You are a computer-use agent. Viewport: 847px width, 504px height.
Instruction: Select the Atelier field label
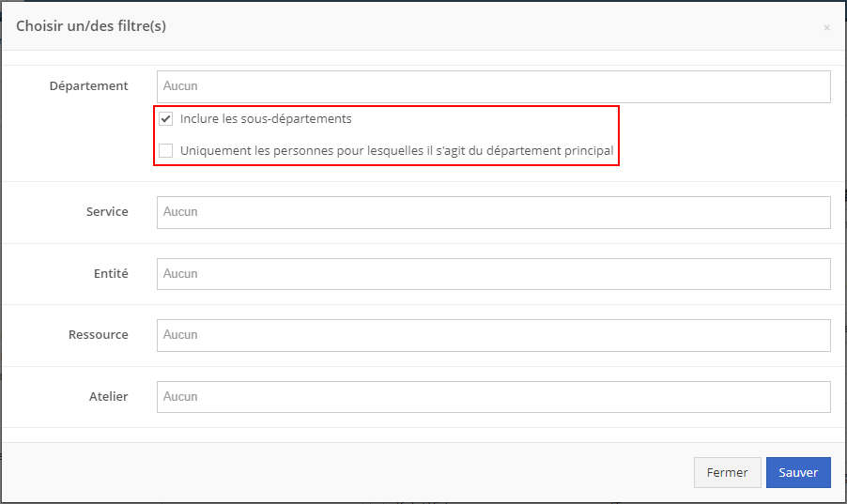pyautogui.click(x=108, y=397)
